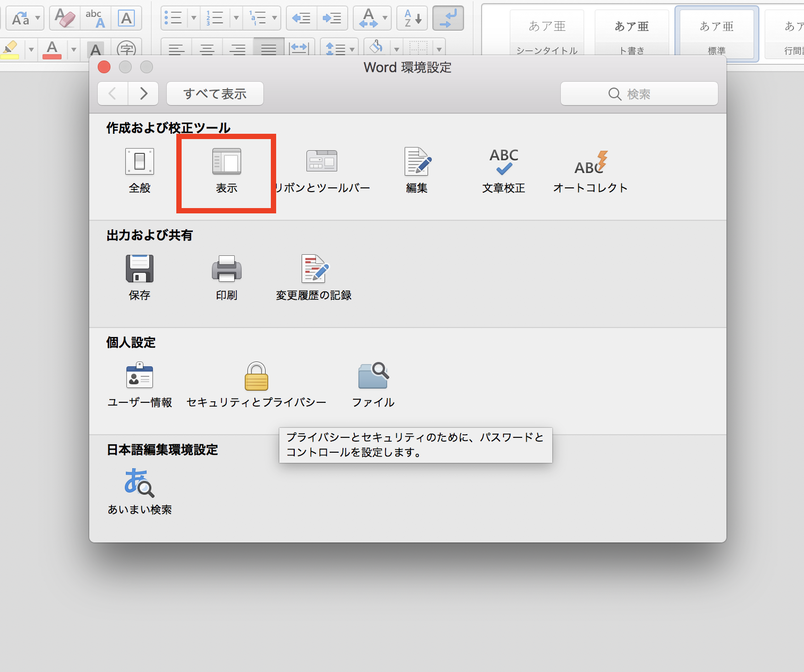Open the オートコレクト preferences

590,170
